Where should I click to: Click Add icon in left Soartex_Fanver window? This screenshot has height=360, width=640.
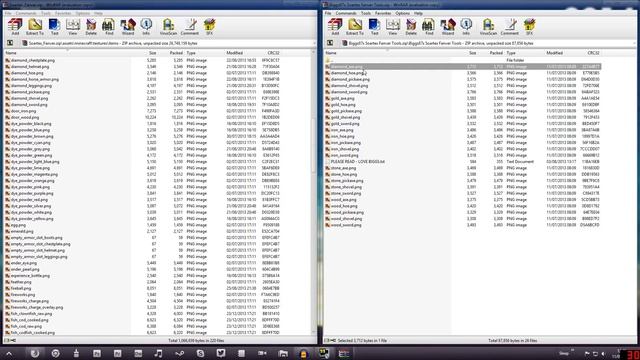point(15,27)
